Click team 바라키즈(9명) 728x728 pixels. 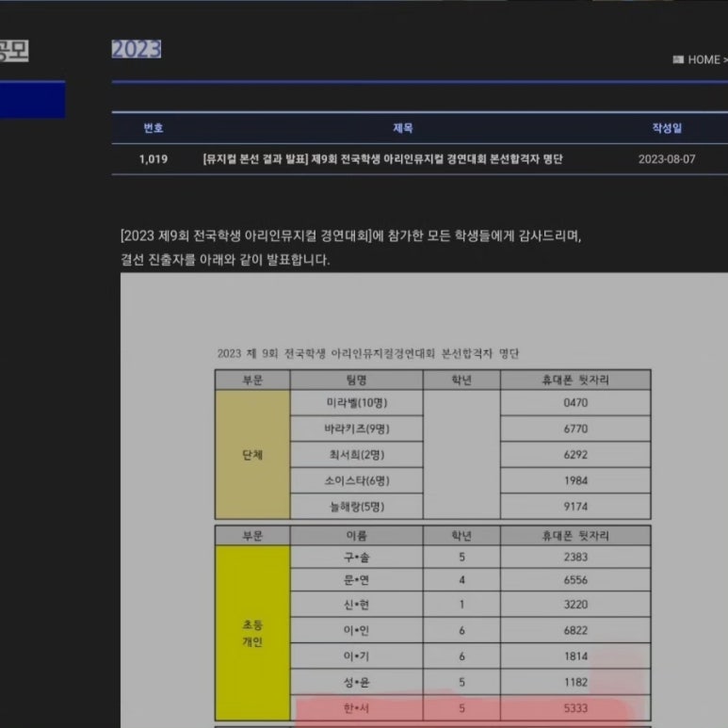pos(357,429)
